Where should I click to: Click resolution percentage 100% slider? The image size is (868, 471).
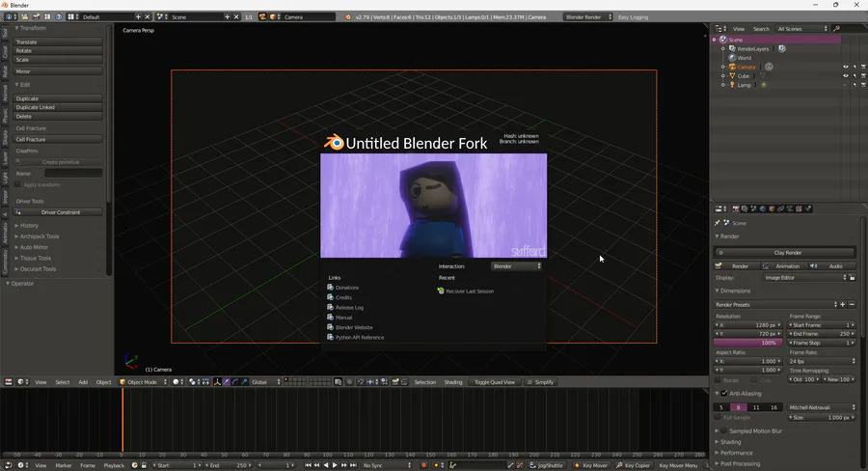point(747,343)
